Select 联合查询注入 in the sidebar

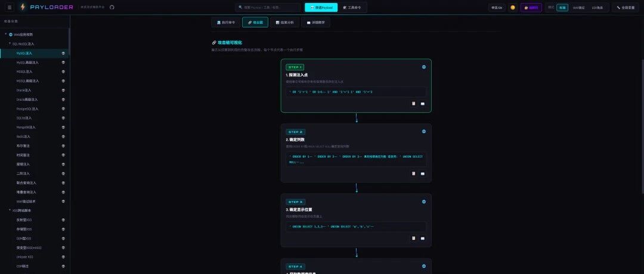pos(26,183)
